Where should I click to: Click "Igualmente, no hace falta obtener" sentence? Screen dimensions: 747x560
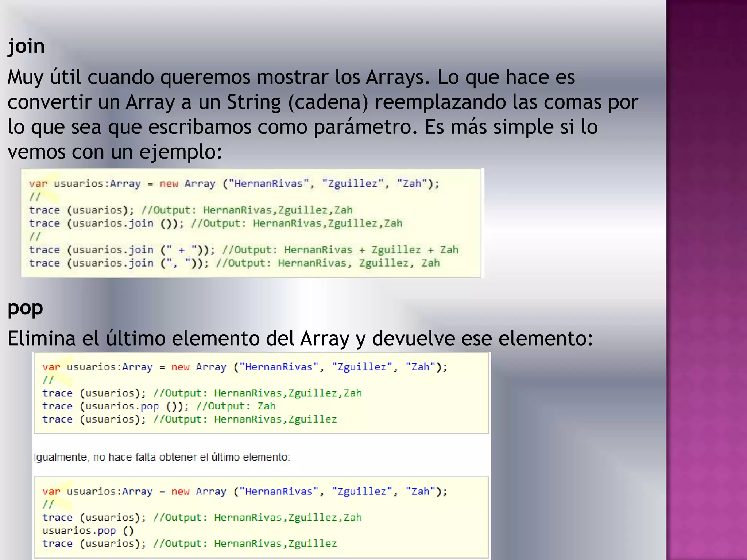click(162, 457)
